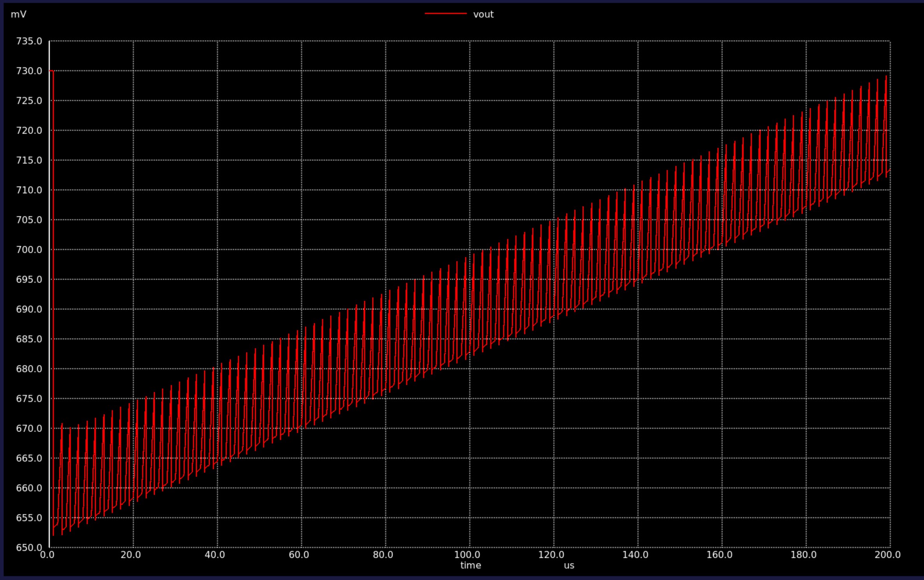Click the mV unit label
Image resolution: width=924 pixels, height=580 pixels.
click(x=18, y=14)
